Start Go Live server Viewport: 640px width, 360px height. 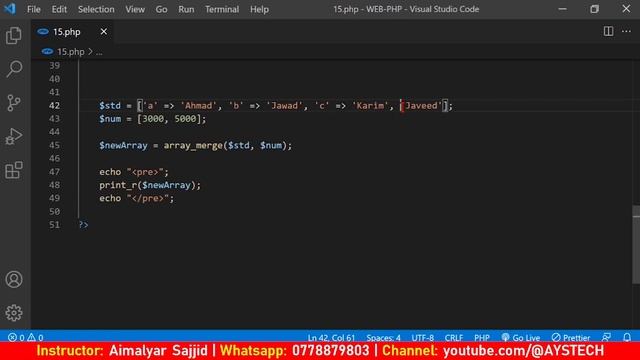(x=521, y=338)
